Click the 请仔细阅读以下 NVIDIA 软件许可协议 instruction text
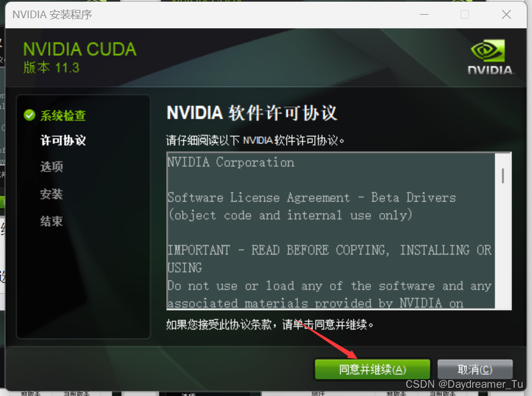 coord(255,140)
